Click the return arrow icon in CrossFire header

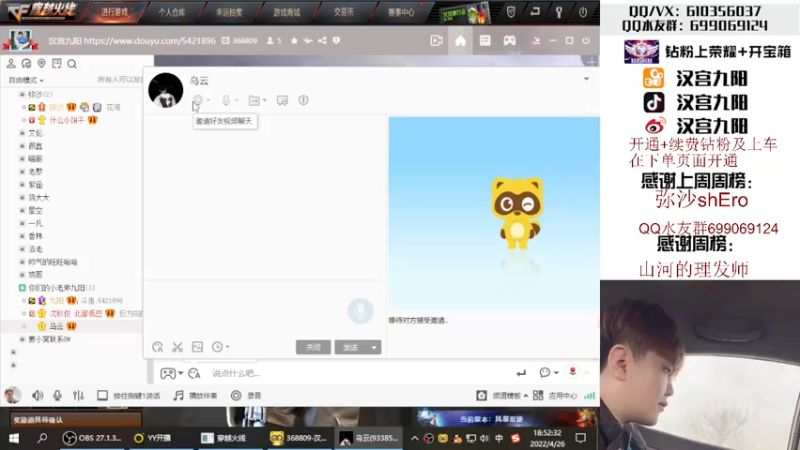[535, 12]
